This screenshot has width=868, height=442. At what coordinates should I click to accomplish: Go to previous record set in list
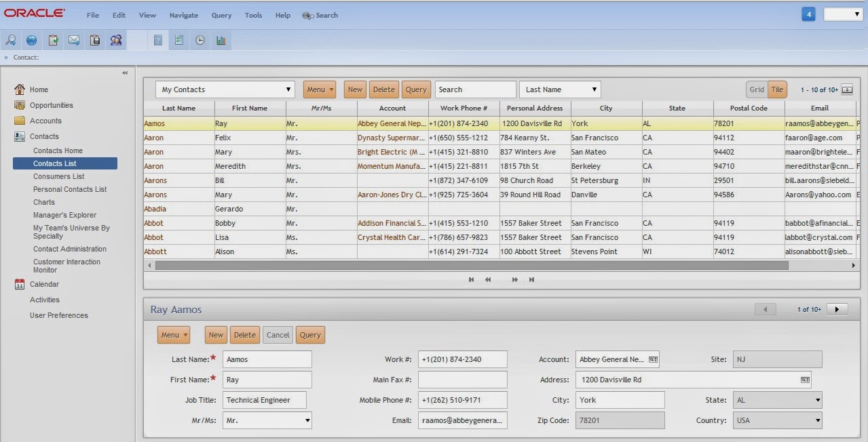pyautogui.click(x=488, y=279)
